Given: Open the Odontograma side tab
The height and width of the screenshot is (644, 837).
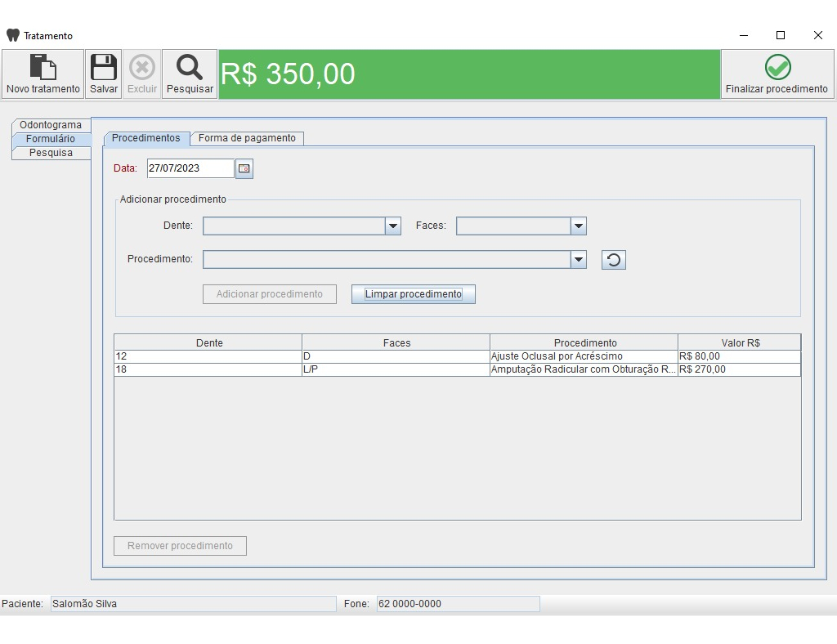Looking at the screenshot, I should (51, 125).
